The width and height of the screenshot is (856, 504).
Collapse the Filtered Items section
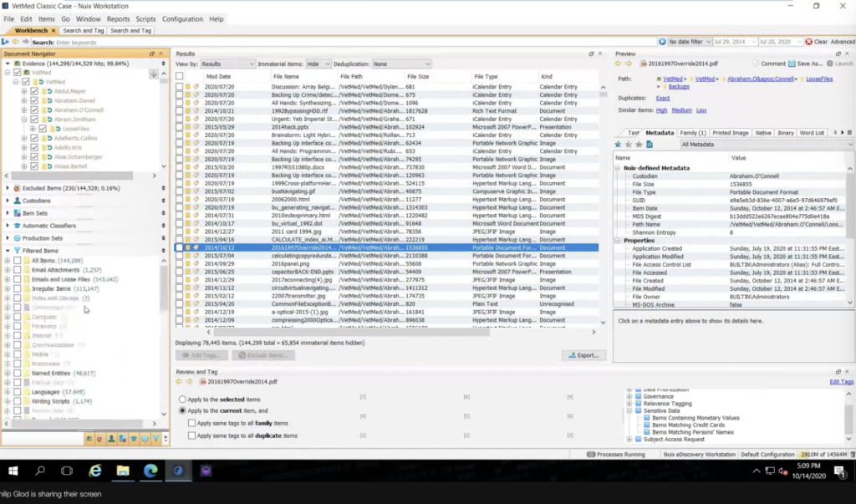point(8,251)
